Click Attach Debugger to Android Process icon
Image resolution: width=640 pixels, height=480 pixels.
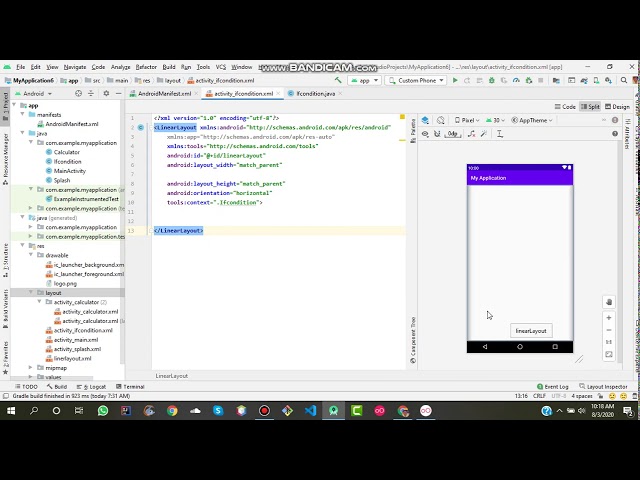pos(529,80)
